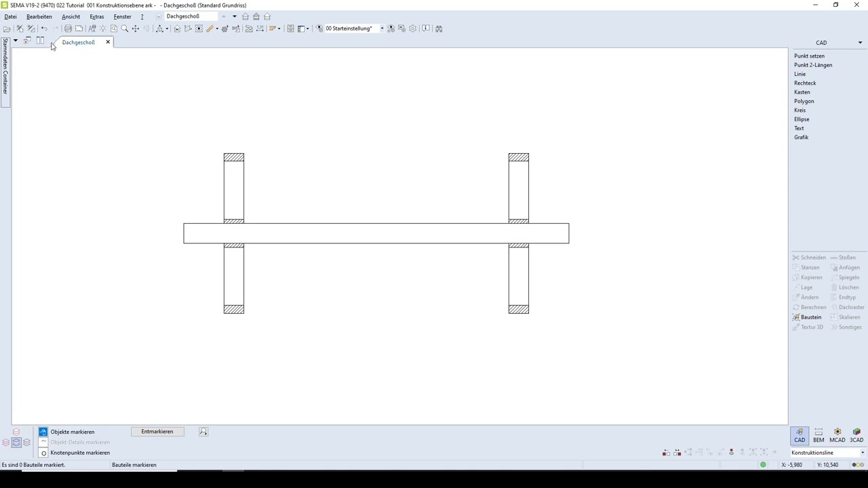This screenshot has height=488, width=868.
Task: Click the zoom window icon beside the magnifier
Action: tap(113, 28)
